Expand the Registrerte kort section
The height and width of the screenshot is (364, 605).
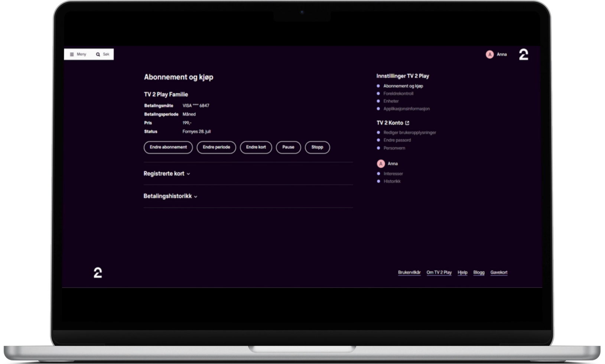[x=167, y=174]
